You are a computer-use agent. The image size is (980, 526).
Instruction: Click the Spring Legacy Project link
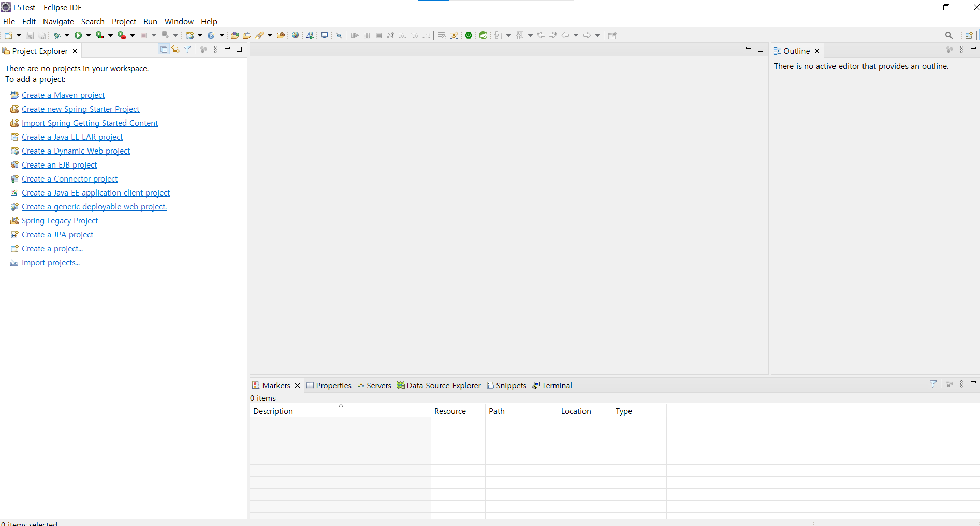[60, 221]
